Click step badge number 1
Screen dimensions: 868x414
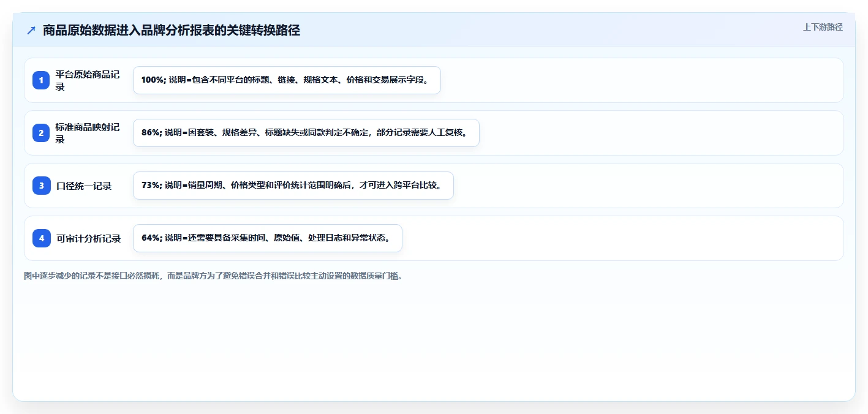[41, 80]
